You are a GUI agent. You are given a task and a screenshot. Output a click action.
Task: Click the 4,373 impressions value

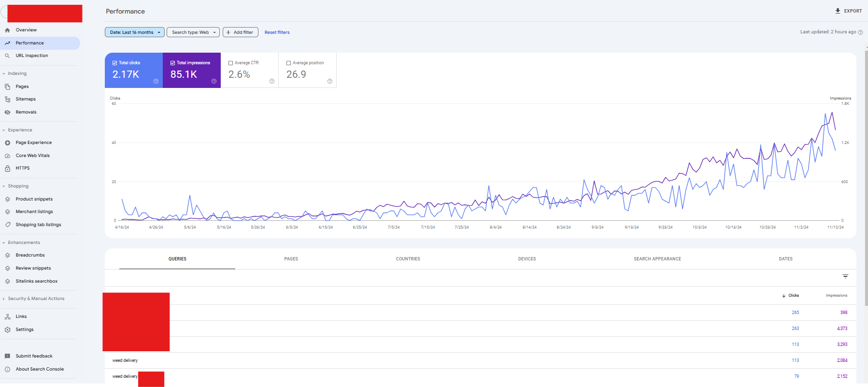(x=842, y=329)
